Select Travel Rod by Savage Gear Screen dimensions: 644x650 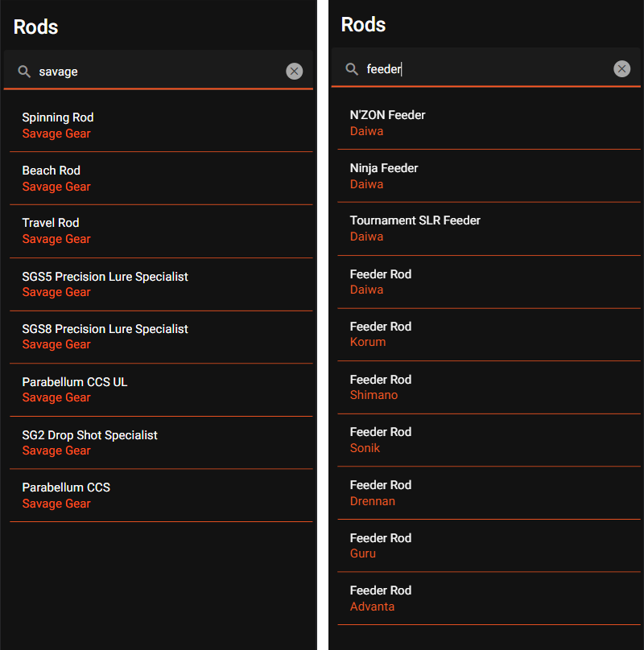tap(161, 232)
